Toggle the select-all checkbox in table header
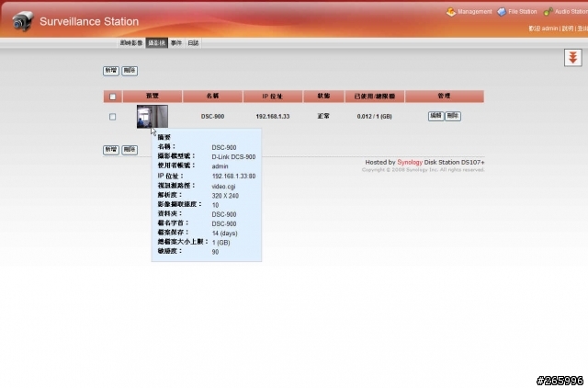 tap(112, 97)
